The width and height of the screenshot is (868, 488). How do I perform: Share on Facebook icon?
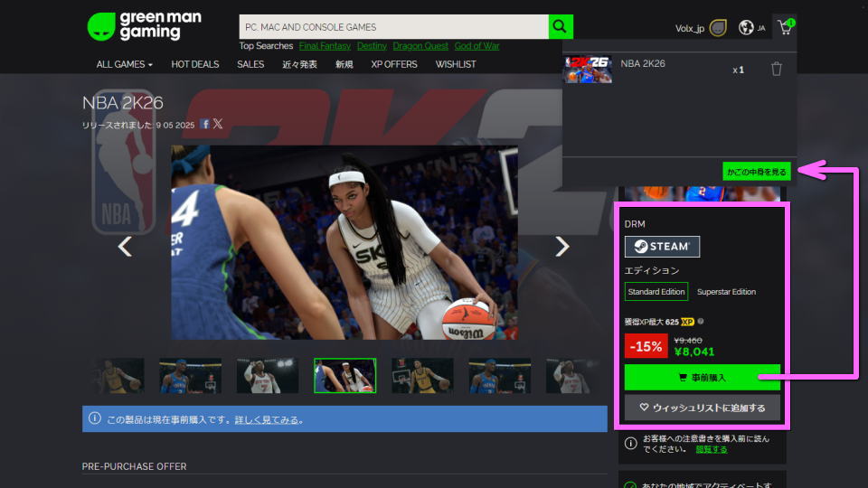[205, 124]
